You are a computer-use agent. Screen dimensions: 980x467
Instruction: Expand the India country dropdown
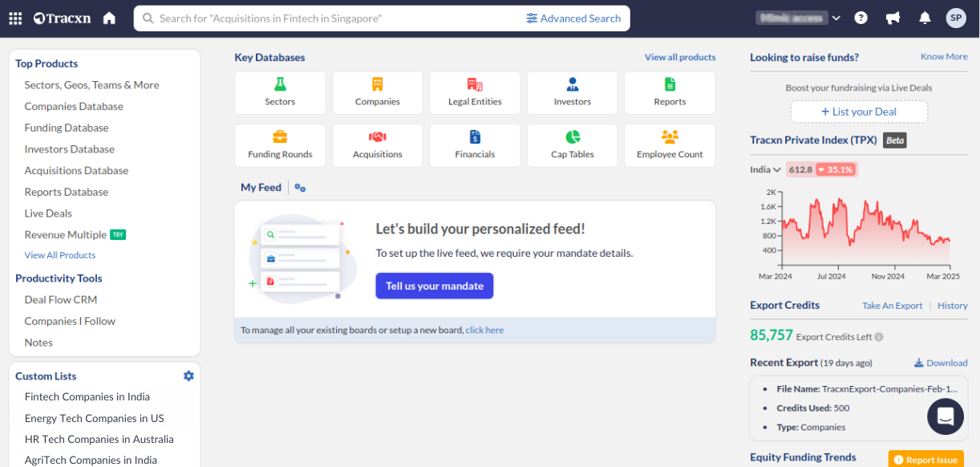coord(765,169)
